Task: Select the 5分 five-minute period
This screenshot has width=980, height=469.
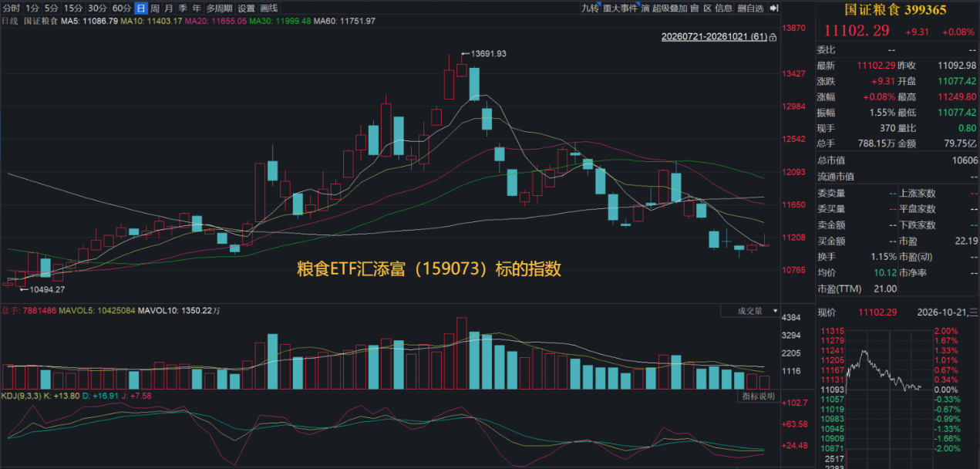Action: click(52, 8)
